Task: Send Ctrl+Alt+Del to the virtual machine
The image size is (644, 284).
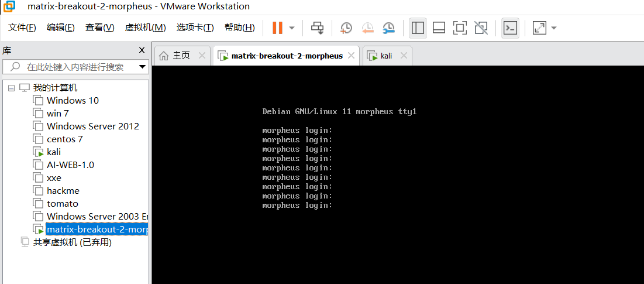Action: tap(317, 28)
